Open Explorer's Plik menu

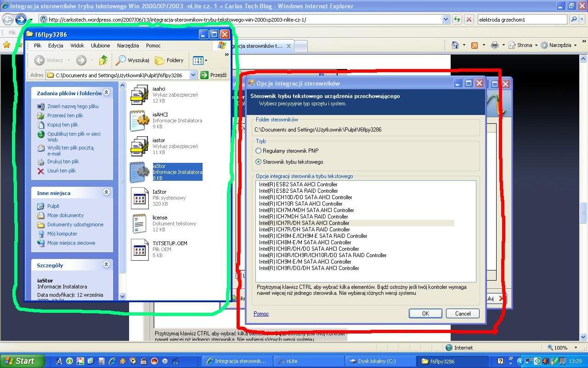[x=38, y=46]
